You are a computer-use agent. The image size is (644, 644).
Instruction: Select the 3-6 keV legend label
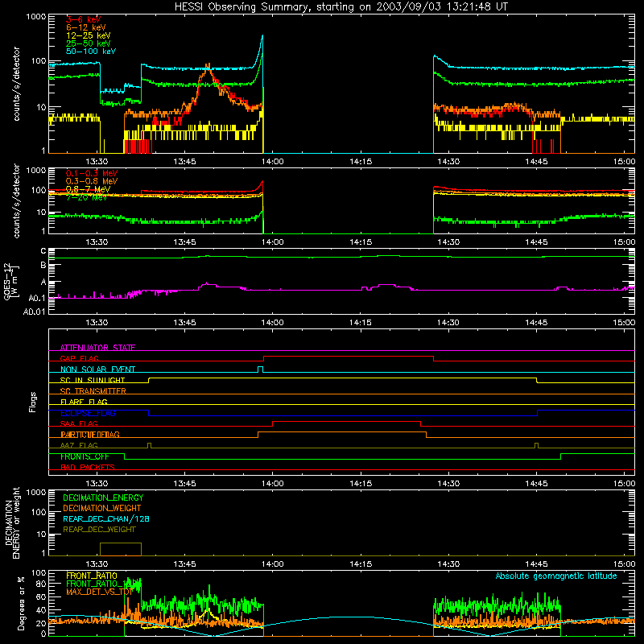(x=84, y=19)
